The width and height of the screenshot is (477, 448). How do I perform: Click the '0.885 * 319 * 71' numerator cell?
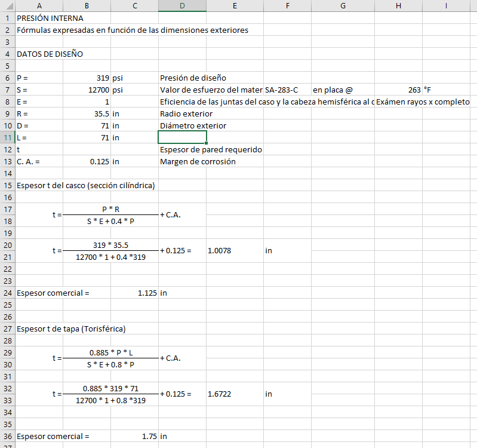tap(110, 388)
